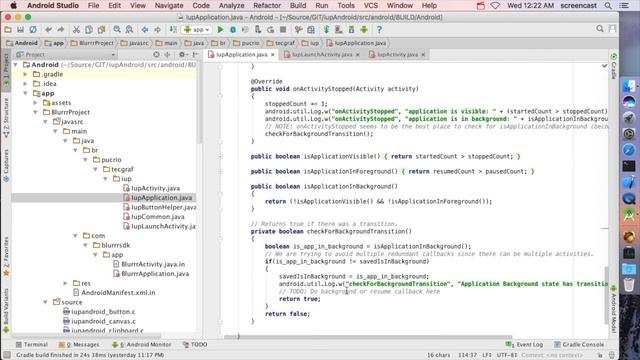Viewport: 640px width, 360px height.
Task: Open the Project panel settings gear
Action: 182,54
